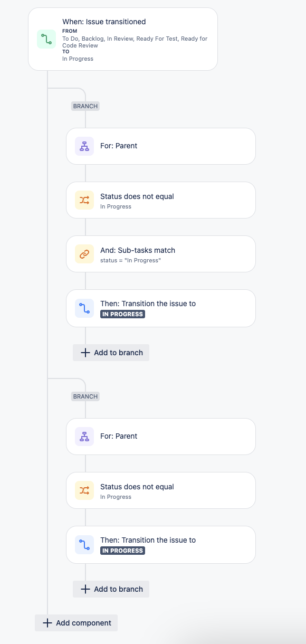Click the second BRANCH label
The width and height of the screenshot is (306, 644).
[85, 396]
